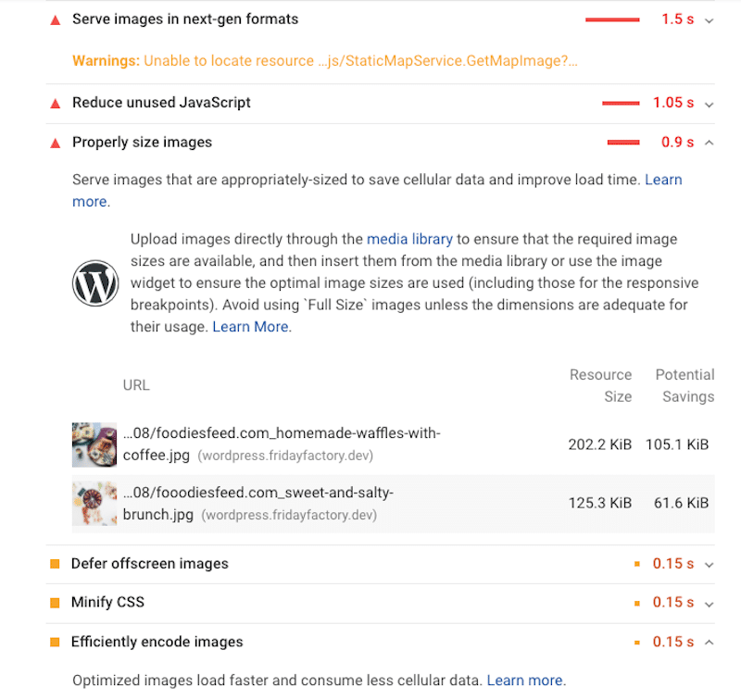The height and width of the screenshot is (700, 741).
Task: Open the homemade-waffles-with-coffee.jpg URL
Action: [282, 444]
